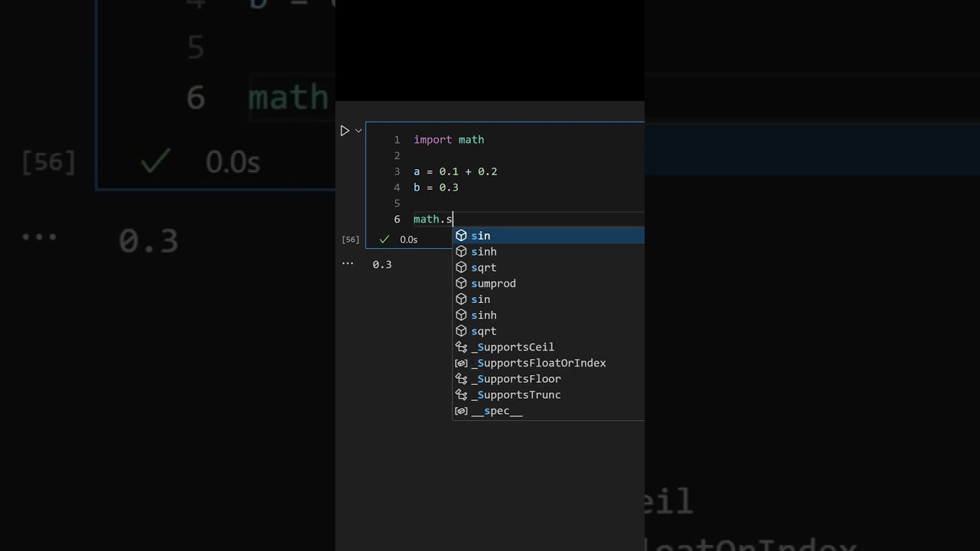Pick the first sqrt suggestion
Screen dimensions: 980x551
point(549,268)
